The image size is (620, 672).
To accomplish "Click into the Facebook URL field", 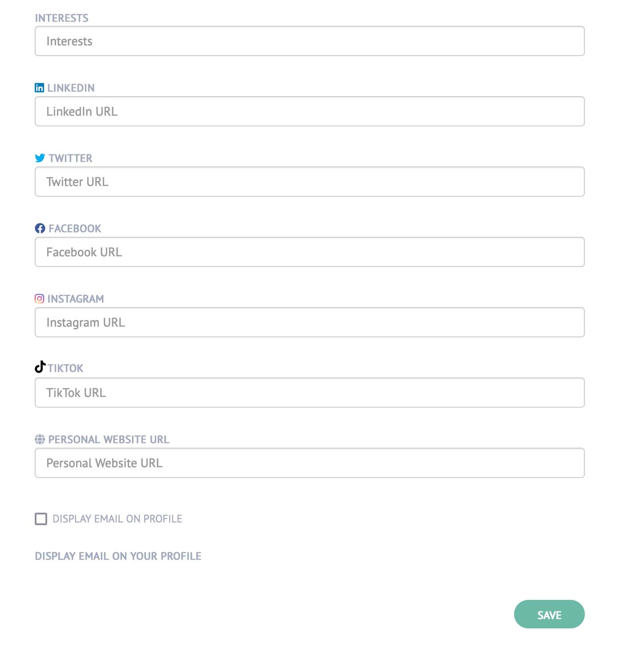I will 310,252.
